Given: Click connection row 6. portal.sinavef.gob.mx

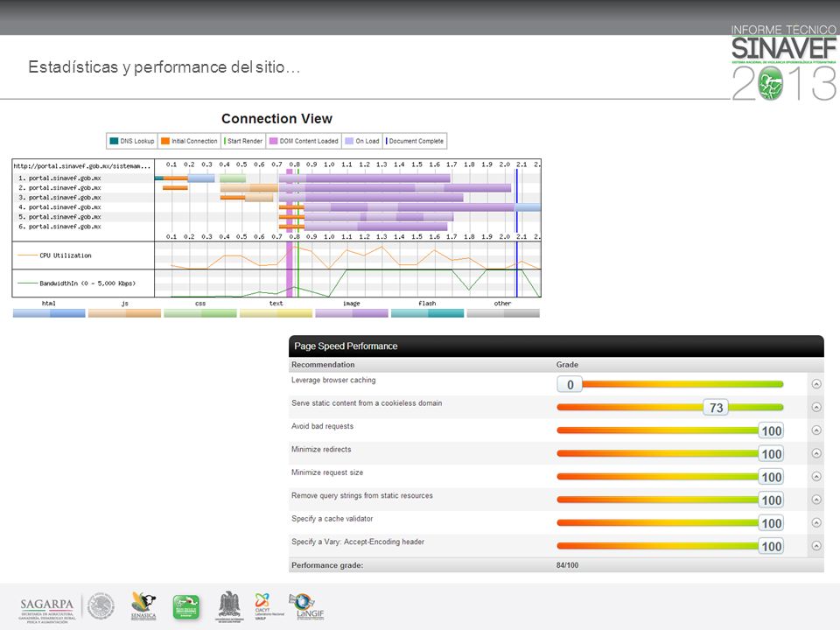Looking at the screenshot, I should coord(59,226).
